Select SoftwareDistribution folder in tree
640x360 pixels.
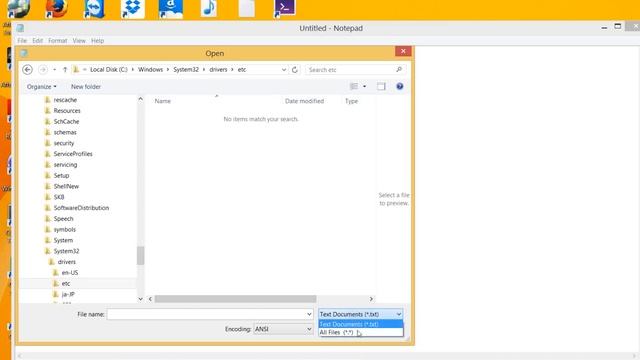pos(81,208)
